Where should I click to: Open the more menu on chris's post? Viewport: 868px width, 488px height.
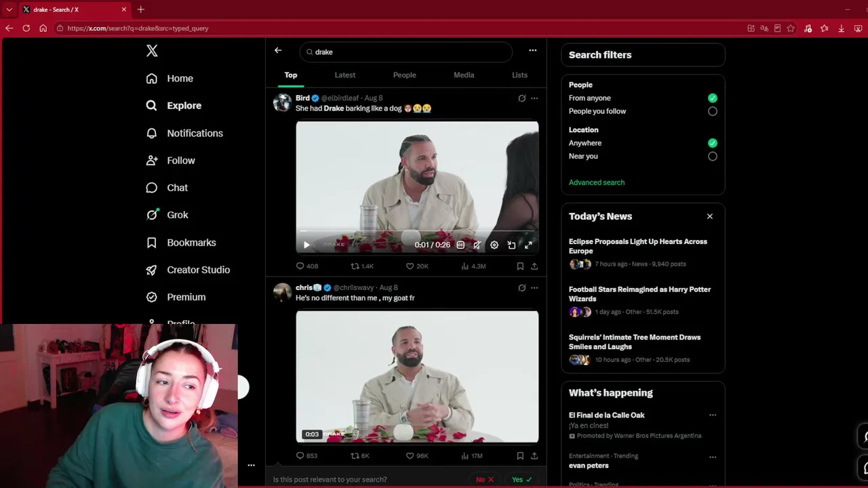[x=534, y=288]
